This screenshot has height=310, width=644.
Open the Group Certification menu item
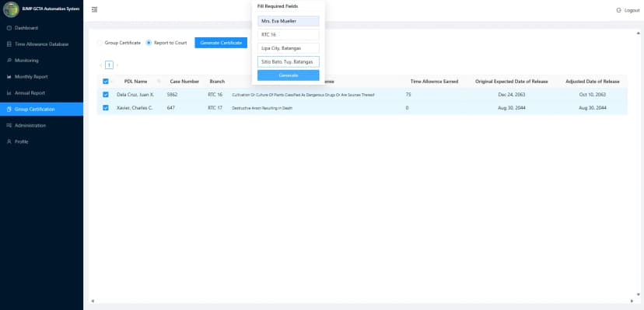[41, 109]
